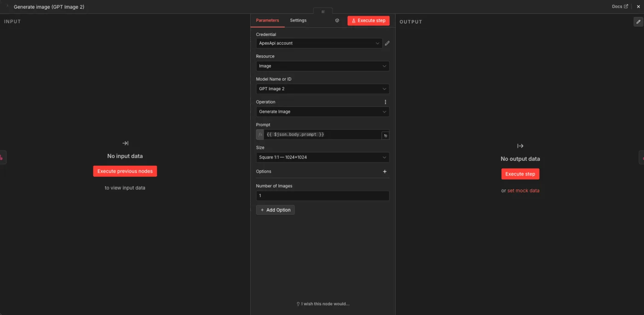The height and width of the screenshot is (315, 644).
Task: Click the Execute previous nodes button
Action: click(125, 171)
